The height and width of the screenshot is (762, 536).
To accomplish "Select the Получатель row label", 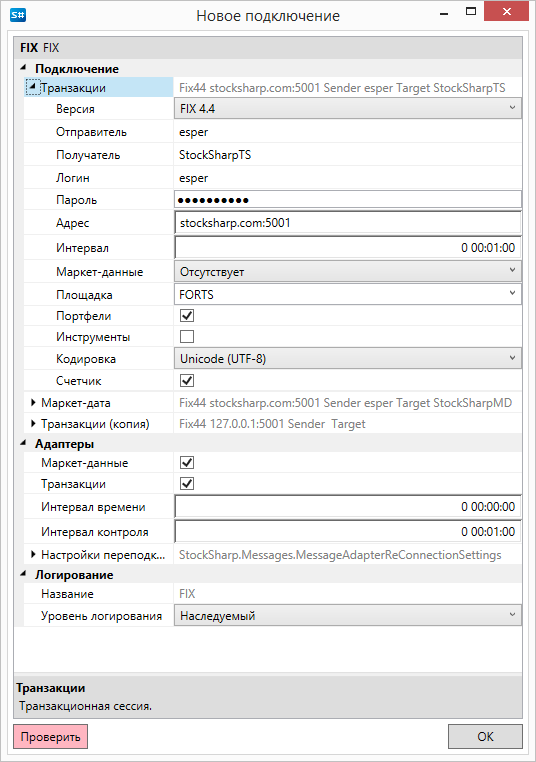I will [x=88, y=155].
